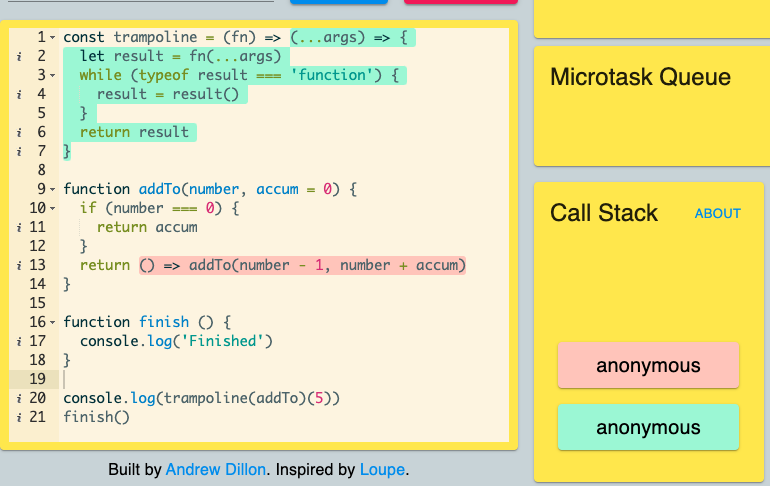Click the finish() call on line 21
770x486 pixels.
click(96, 417)
